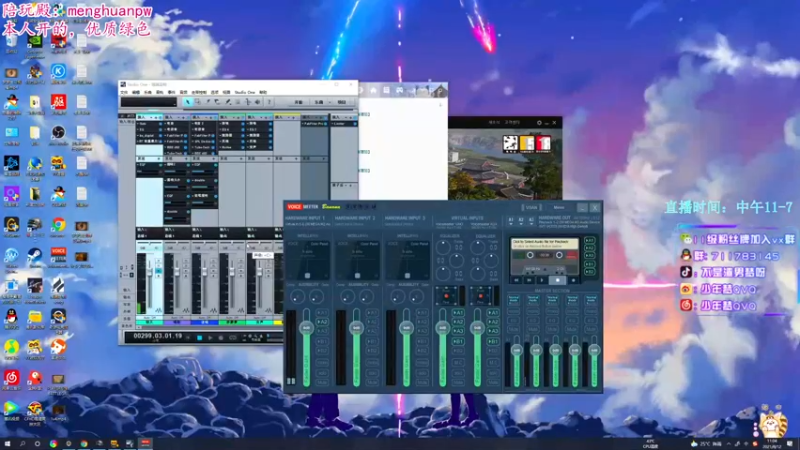Open the Kugou blue K desktop icon
This screenshot has height=450, width=800.
[x=58, y=73]
